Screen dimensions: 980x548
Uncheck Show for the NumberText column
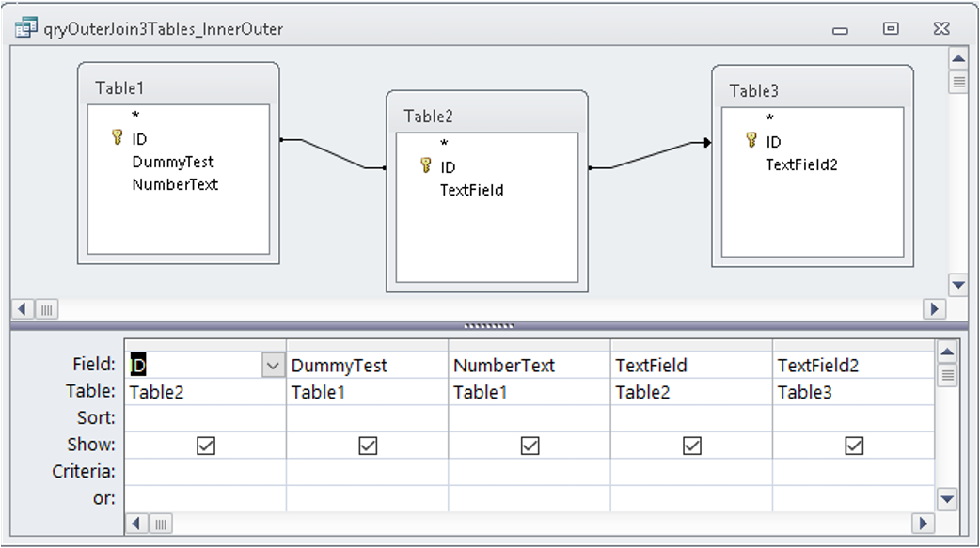click(x=530, y=446)
